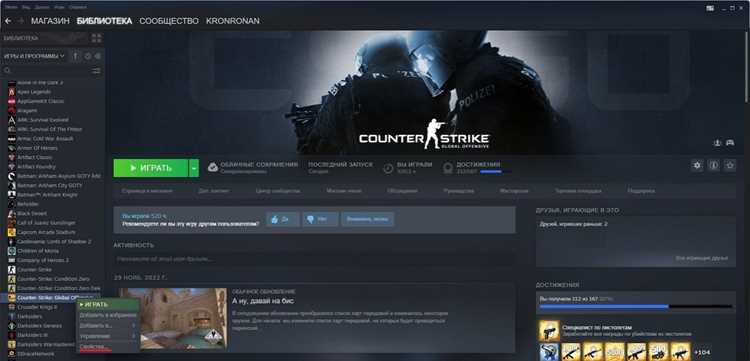Screen dimensions: 750x361
Task: Click ИГРАТЬ in the context menu
Action: pyautogui.click(x=108, y=304)
